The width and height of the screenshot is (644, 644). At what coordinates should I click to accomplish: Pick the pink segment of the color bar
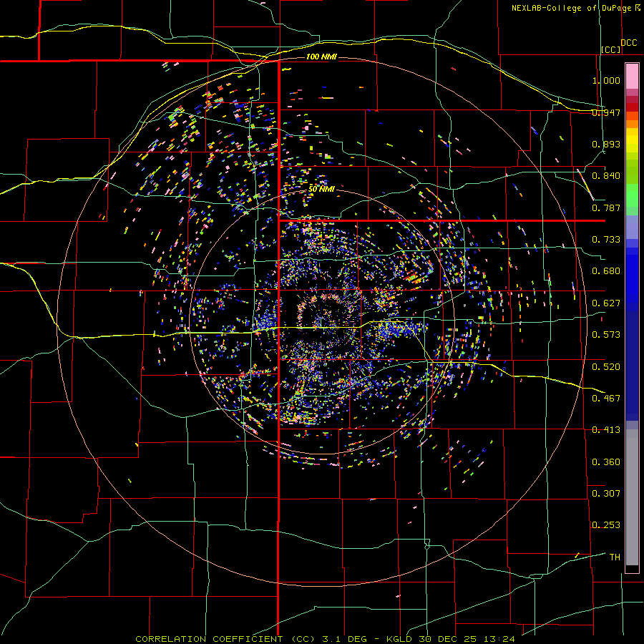(x=632, y=76)
